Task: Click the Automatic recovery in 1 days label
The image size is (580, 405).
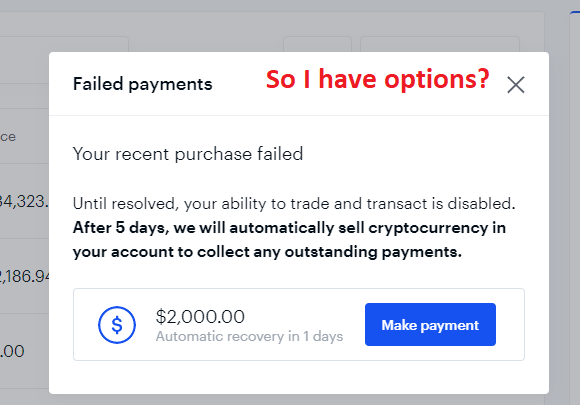Action: (249, 337)
